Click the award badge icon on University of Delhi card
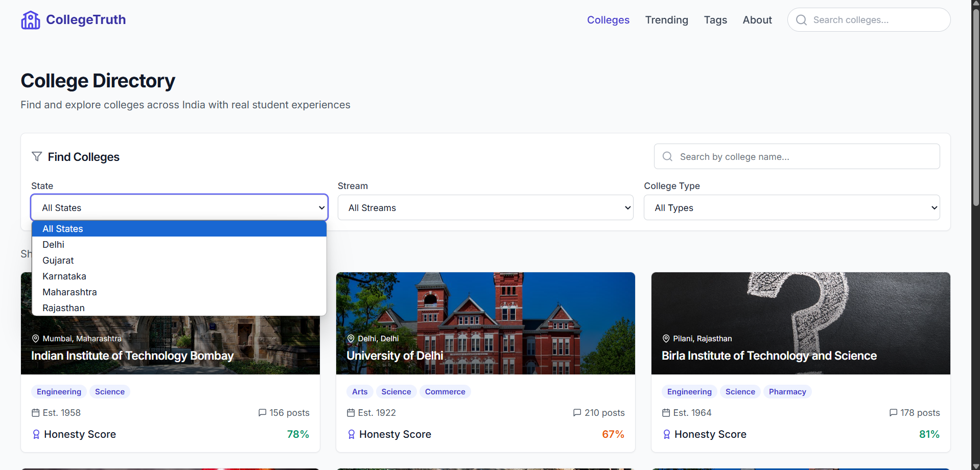Viewport: 980px width, 470px height. pyautogui.click(x=352, y=434)
